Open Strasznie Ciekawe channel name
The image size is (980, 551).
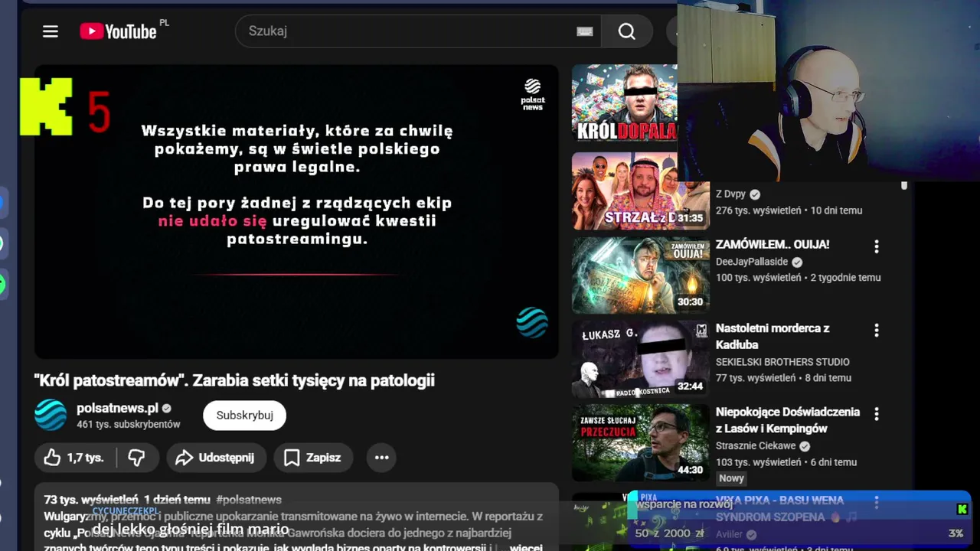point(755,445)
